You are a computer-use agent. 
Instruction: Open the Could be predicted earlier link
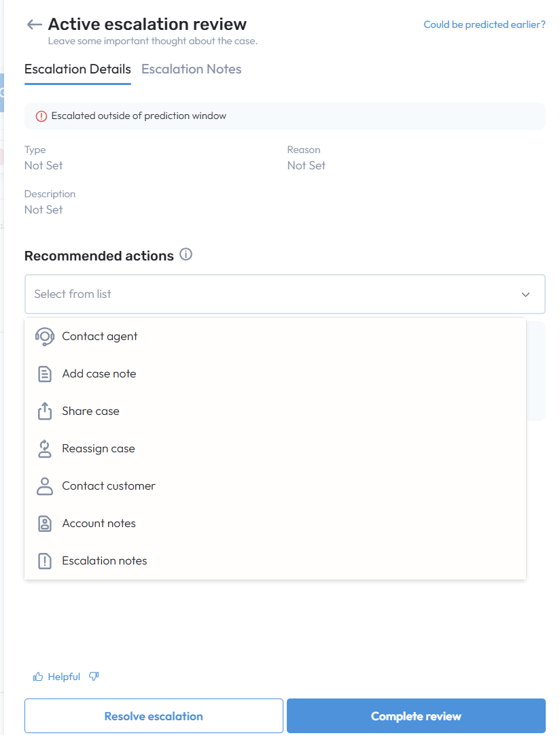(x=485, y=24)
